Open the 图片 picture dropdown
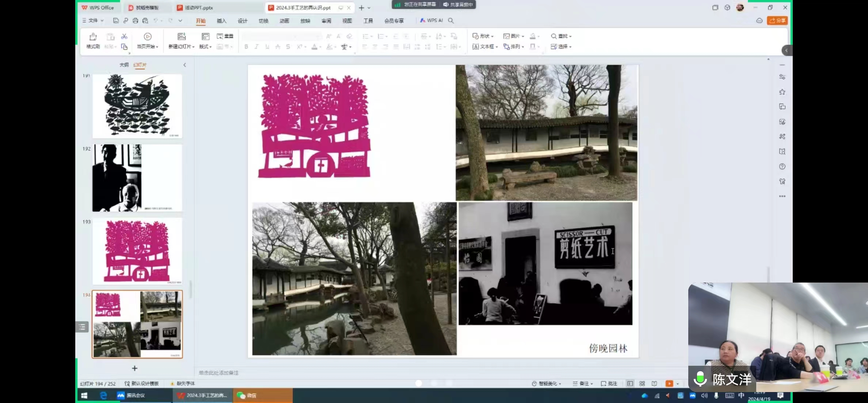This screenshot has height=403, width=868. pos(514,36)
